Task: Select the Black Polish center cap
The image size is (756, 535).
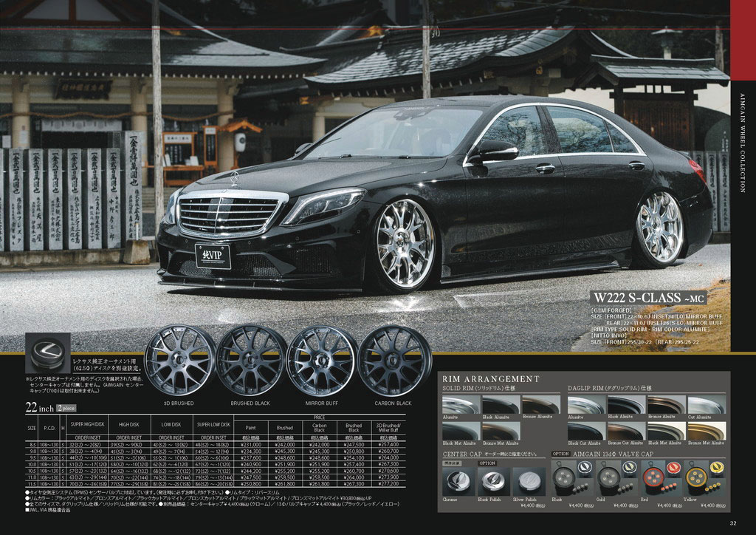Action: pyautogui.click(x=494, y=481)
